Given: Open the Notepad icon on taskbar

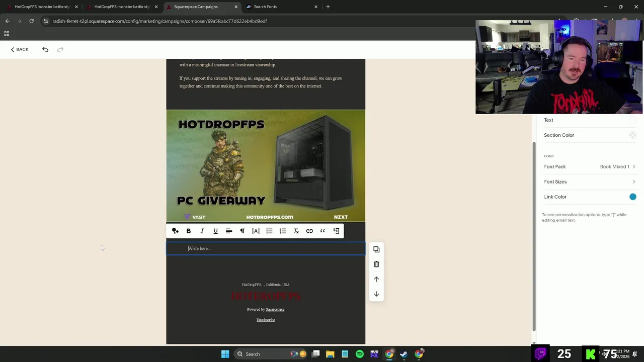Looking at the screenshot, I should 345,354.
